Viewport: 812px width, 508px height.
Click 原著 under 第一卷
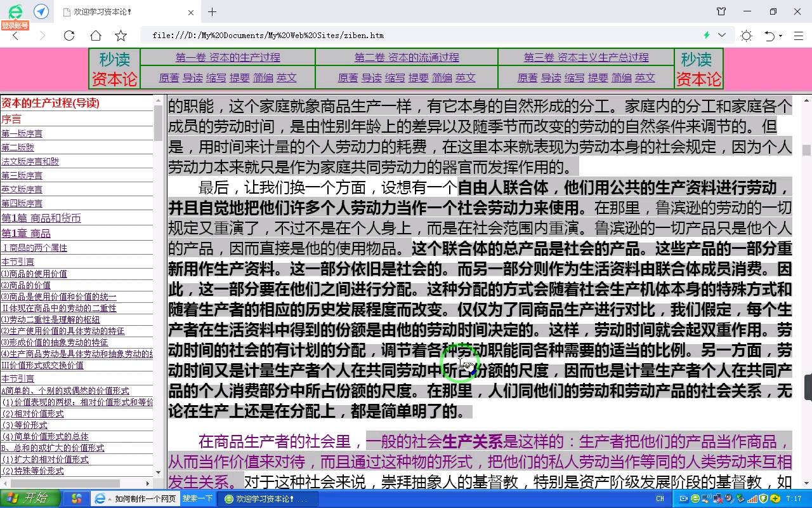point(169,77)
